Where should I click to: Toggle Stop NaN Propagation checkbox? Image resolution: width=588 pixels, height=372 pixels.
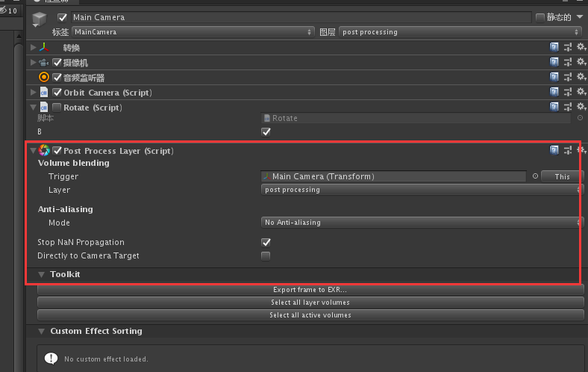(266, 242)
